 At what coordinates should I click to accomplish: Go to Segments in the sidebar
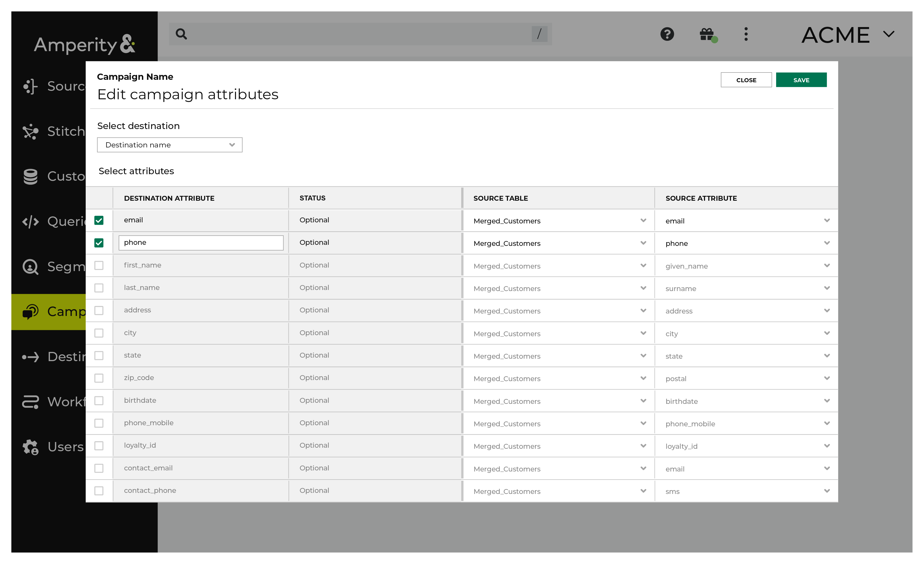point(66,267)
